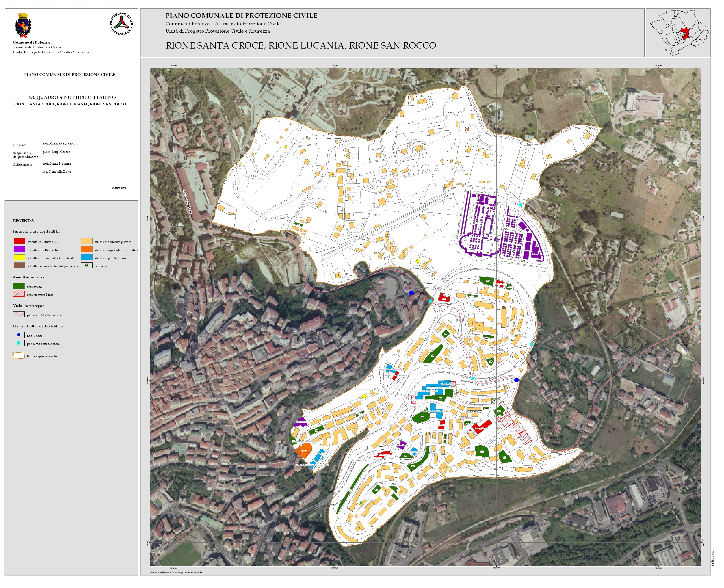Click the purple attività collettive religiose swatch
724x588 pixels.
pos(19,249)
